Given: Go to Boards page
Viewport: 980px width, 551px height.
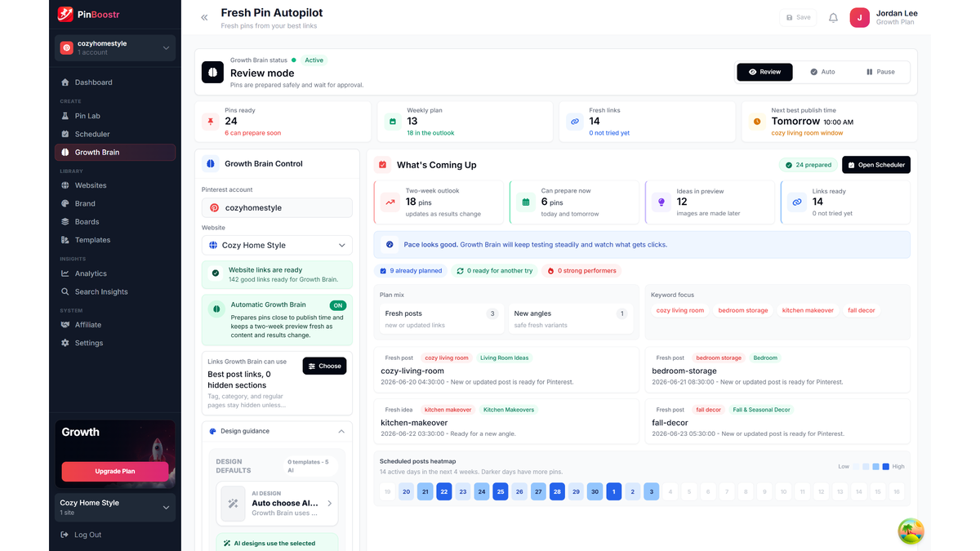Looking at the screenshot, I should (115, 221).
